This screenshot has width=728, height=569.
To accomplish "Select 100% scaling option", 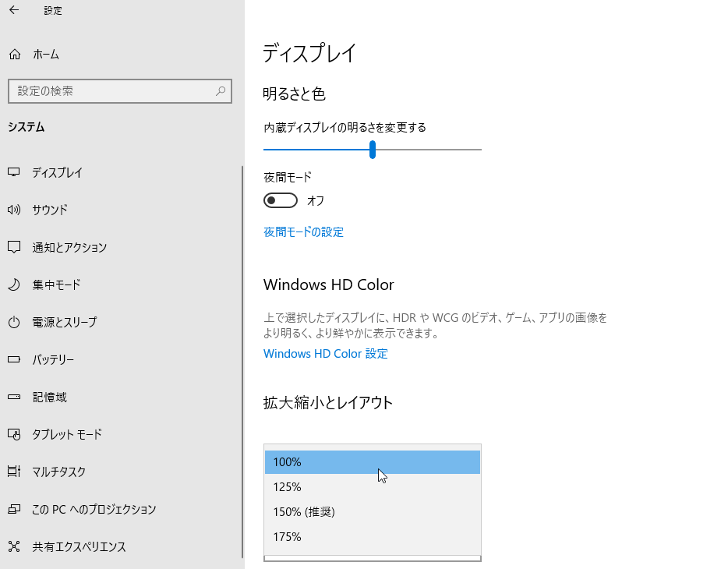I will pos(372,462).
